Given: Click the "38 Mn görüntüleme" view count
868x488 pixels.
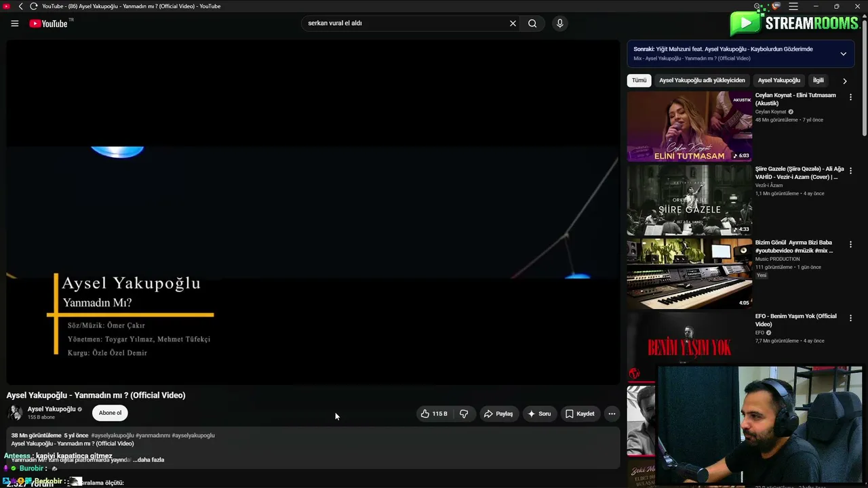Looking at the screenshot, I should [37, 436].
